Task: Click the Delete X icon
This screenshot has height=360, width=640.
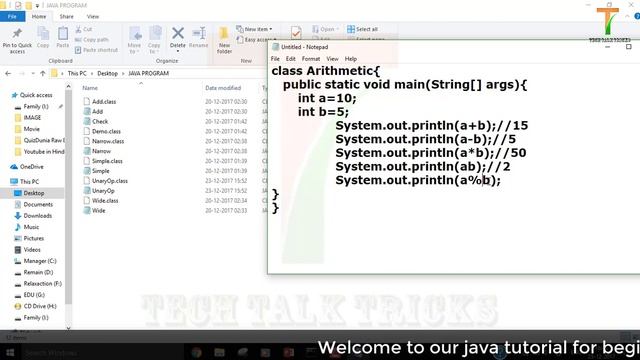Action: click(x=178, y=33)
